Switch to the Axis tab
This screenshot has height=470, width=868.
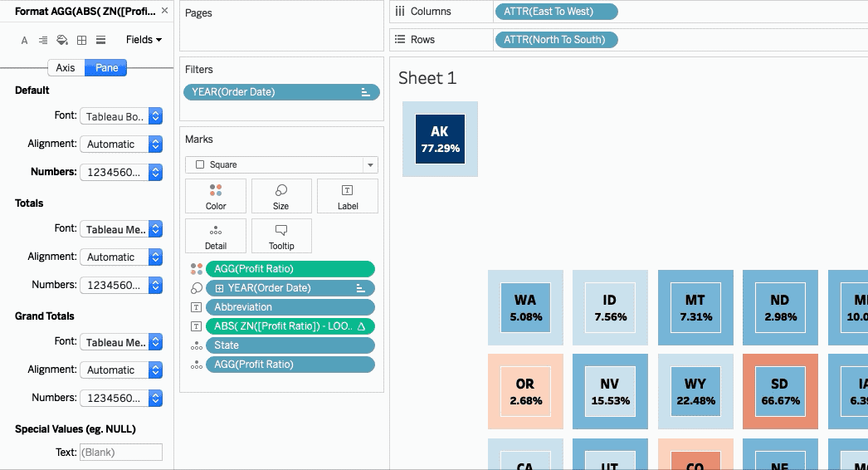(x=66, y=67)
